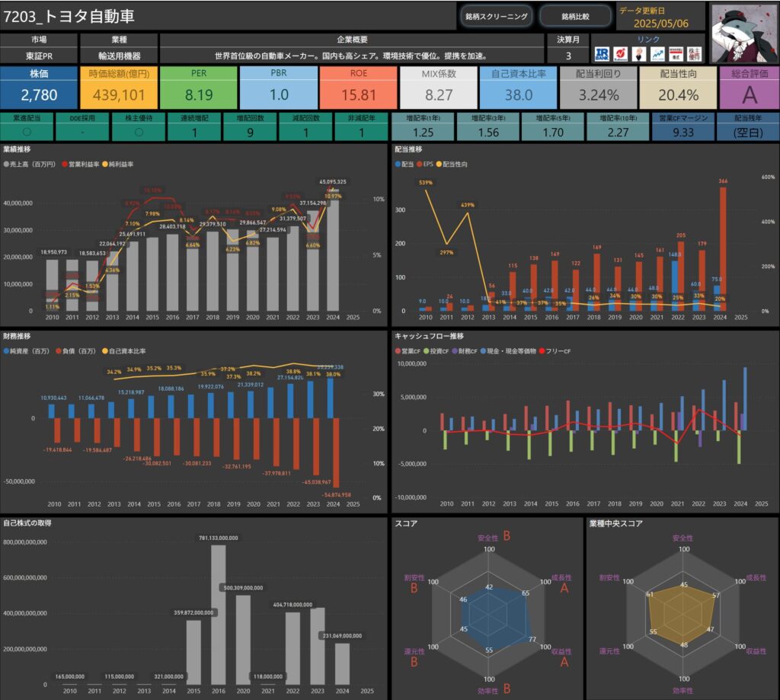Toggle 純資産（百万） legend entry
This screenshot has width=780, height=700.
coord(27,351)
